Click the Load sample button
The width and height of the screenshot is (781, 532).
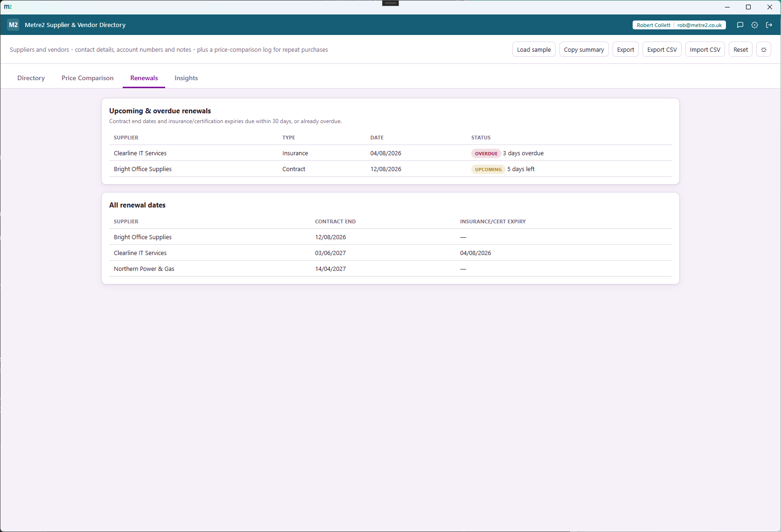(534, 49)
